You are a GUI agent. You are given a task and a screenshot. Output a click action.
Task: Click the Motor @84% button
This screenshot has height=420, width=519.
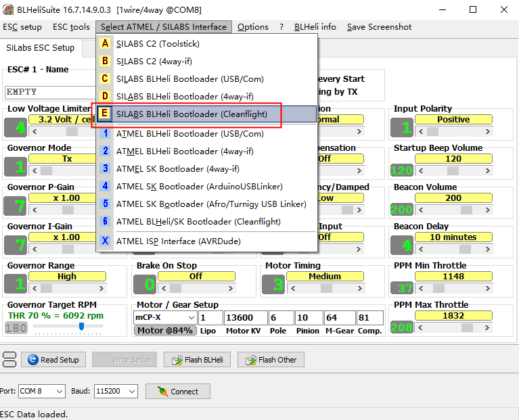165,330
